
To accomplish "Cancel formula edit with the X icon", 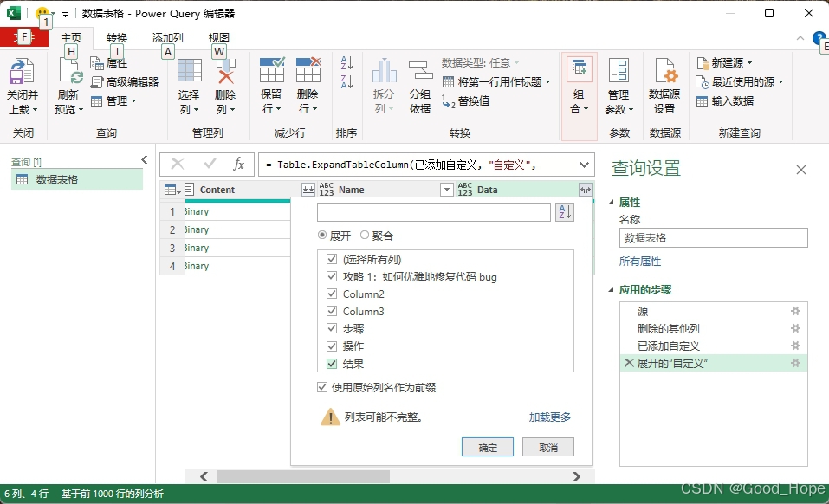I will point(178,164).
